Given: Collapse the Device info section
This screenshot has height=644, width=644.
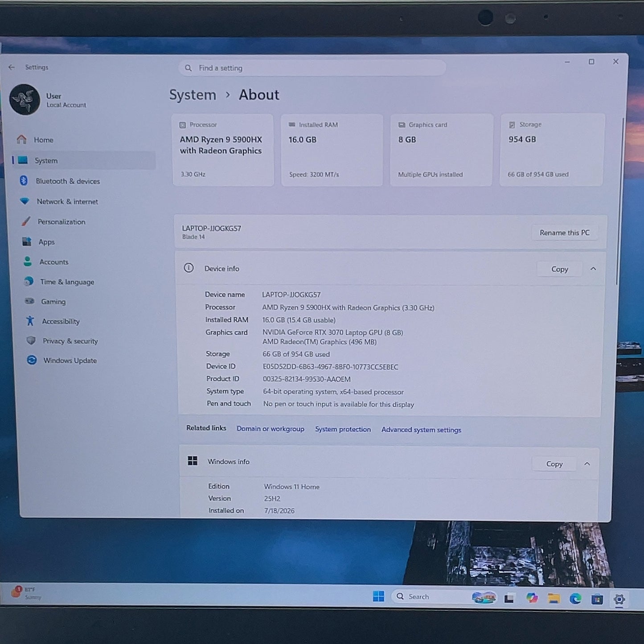Looking at the screenshot, I should pyautogui.click(x=593, y=269).
